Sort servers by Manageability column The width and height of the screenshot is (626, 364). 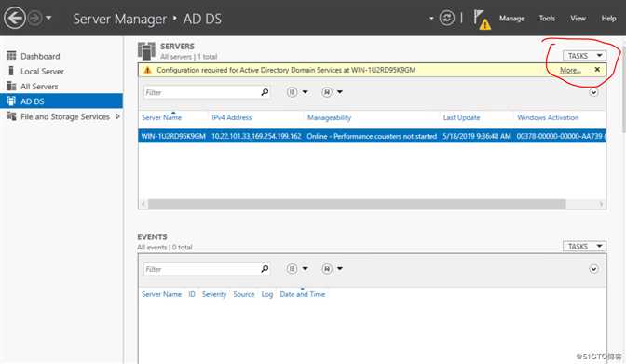tap(329, 117)
